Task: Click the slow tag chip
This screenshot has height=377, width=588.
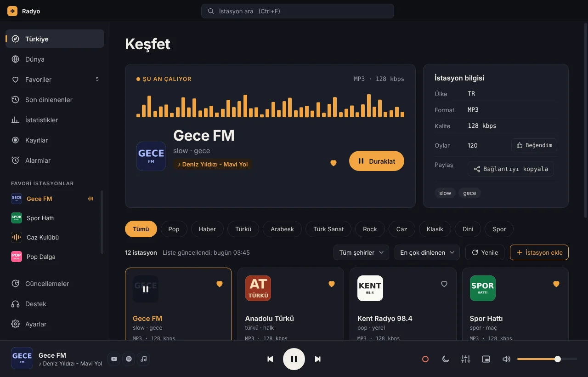Action: point(445,193)
